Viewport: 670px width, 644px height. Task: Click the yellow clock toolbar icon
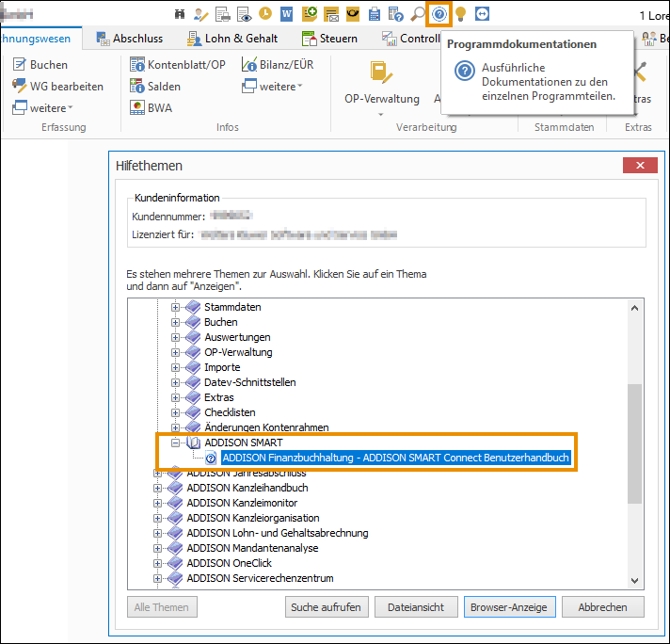(265, 14)
